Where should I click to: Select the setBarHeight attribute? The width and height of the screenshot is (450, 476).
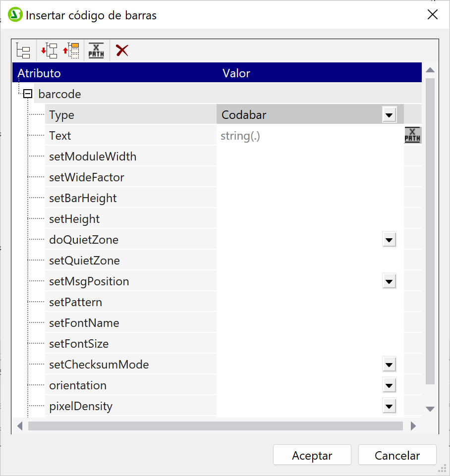(131, 198)
